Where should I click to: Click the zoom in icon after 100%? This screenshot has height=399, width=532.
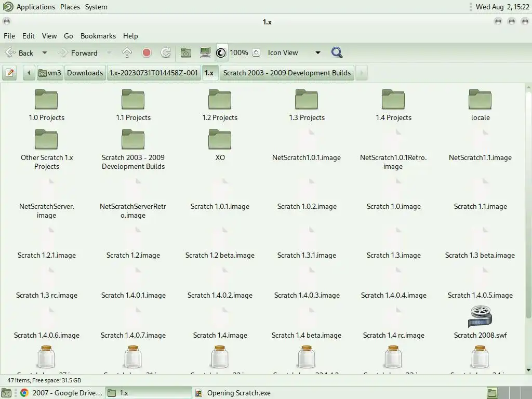256,53
